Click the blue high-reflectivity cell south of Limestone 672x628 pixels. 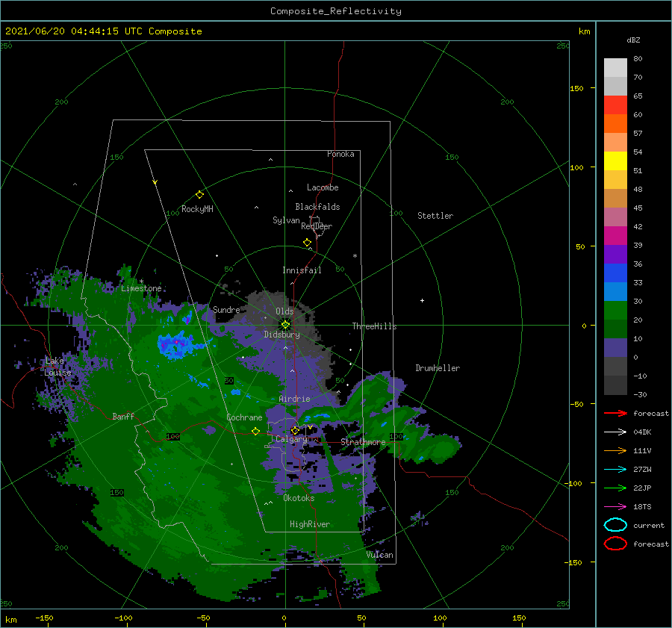176,344
